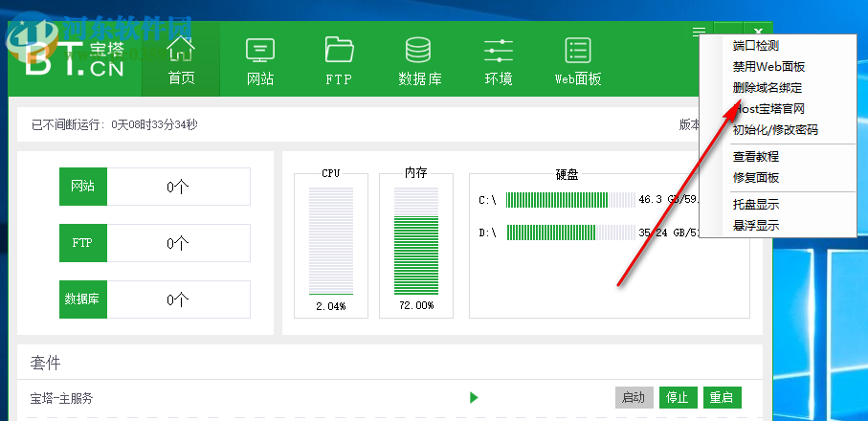Click the 0个 value beside 网站
Screen dimensions: 868x421
178,187
